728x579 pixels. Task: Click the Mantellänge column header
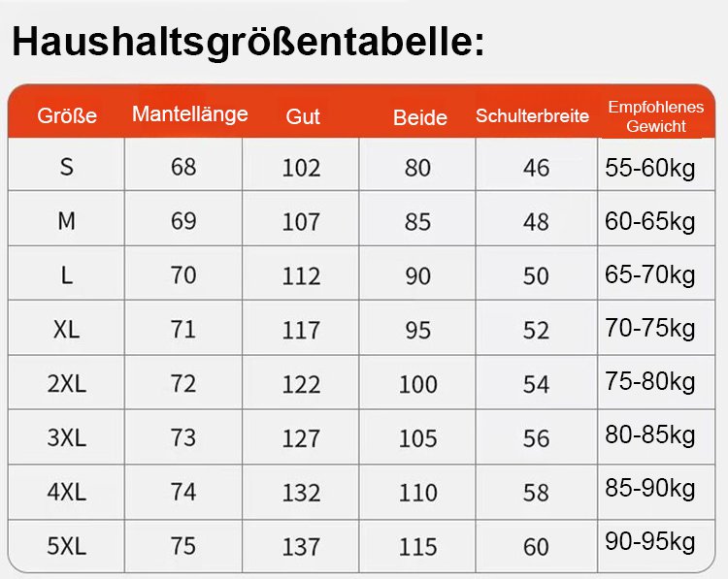pyautogui.click(x=189, y=114)
